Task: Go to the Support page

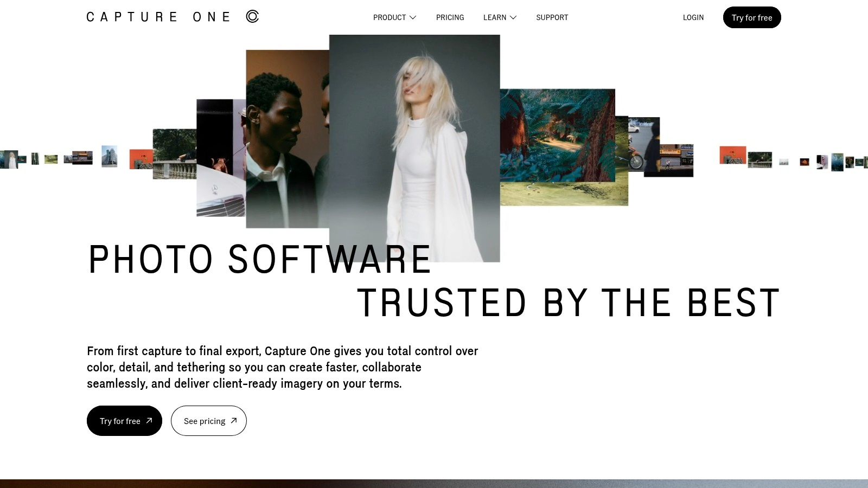Action: coord(552,17)
